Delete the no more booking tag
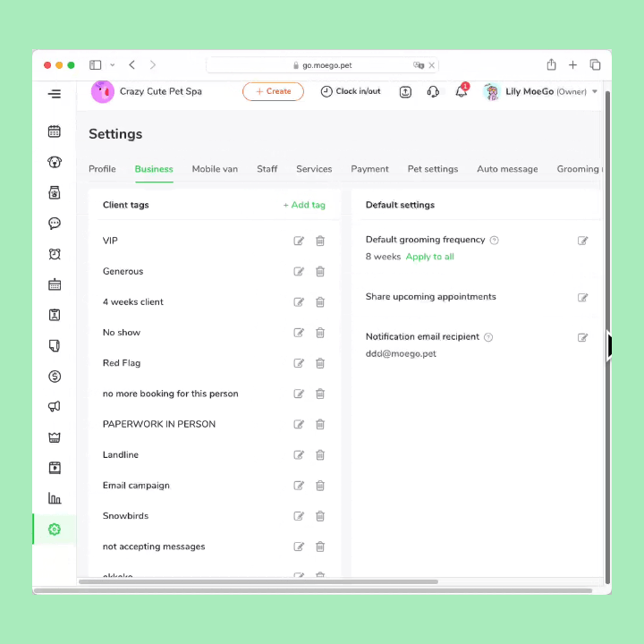The image size is (644, 644). tap(320, 394)
